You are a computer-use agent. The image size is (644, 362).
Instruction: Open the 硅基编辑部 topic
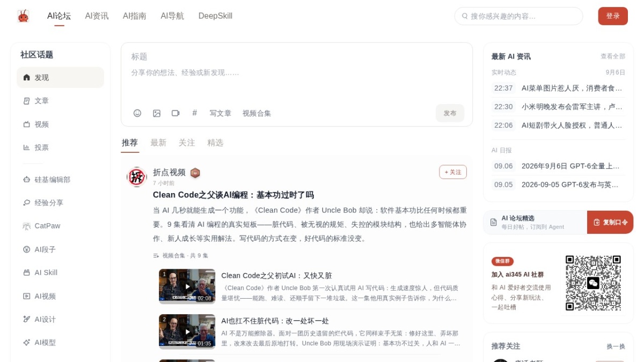click(60, 180)
